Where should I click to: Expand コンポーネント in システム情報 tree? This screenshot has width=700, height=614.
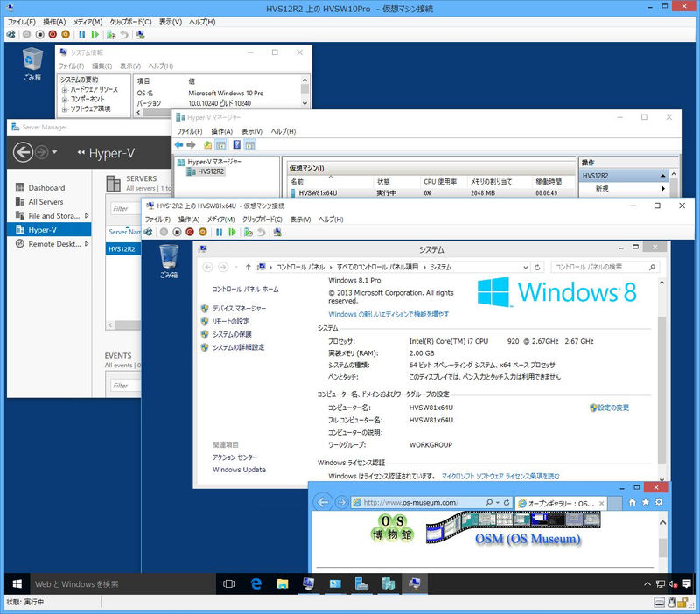65,100
